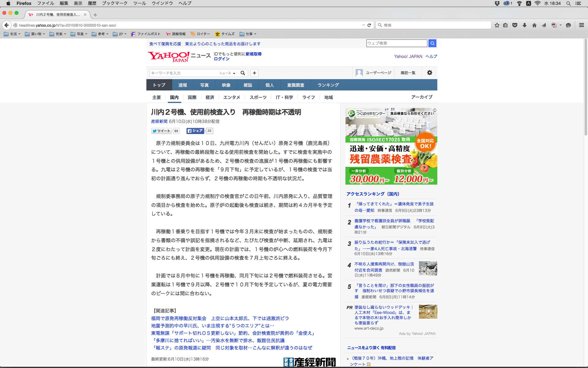This screenshot has height=368, width=588.
Task: Open the ブックマーク menu in the menu bar
Action: coord(115,3)
